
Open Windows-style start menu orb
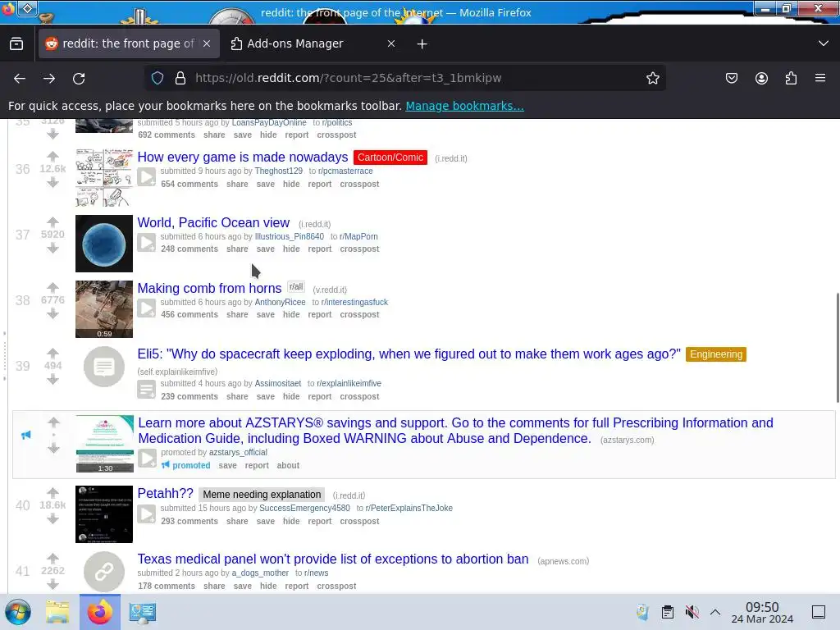18,612
